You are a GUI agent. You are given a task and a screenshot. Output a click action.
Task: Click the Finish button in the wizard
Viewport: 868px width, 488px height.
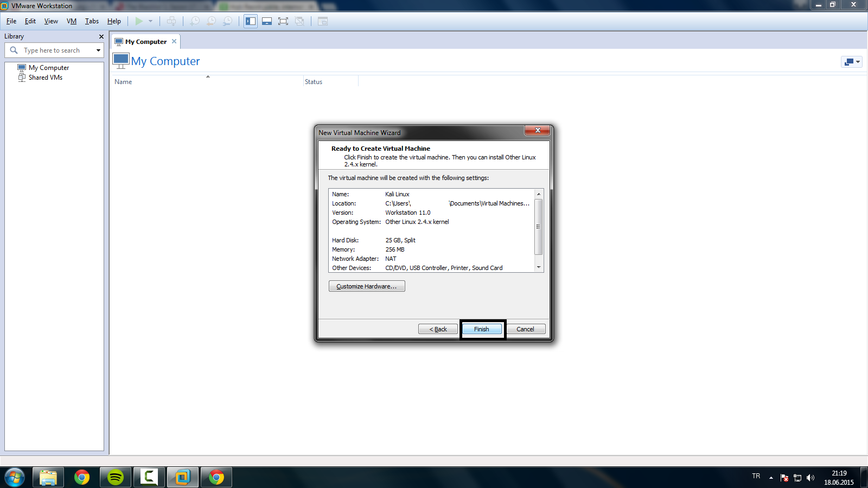(482, 329)
